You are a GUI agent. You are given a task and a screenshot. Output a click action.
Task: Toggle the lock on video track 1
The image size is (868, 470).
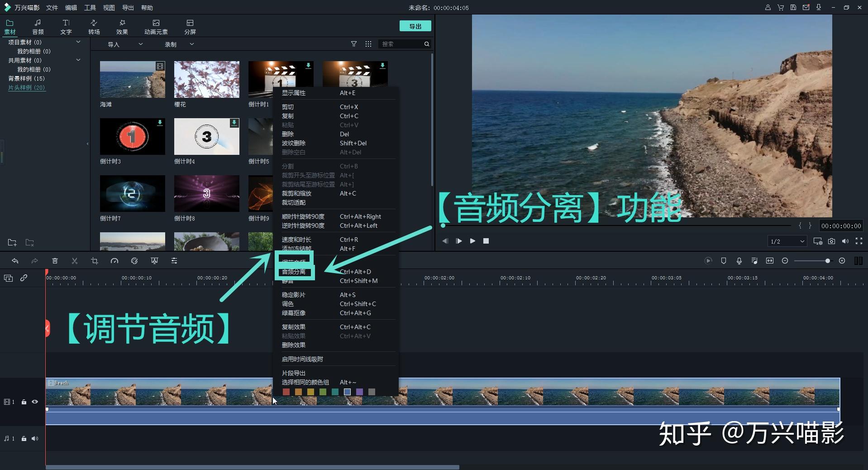(24, 402)
